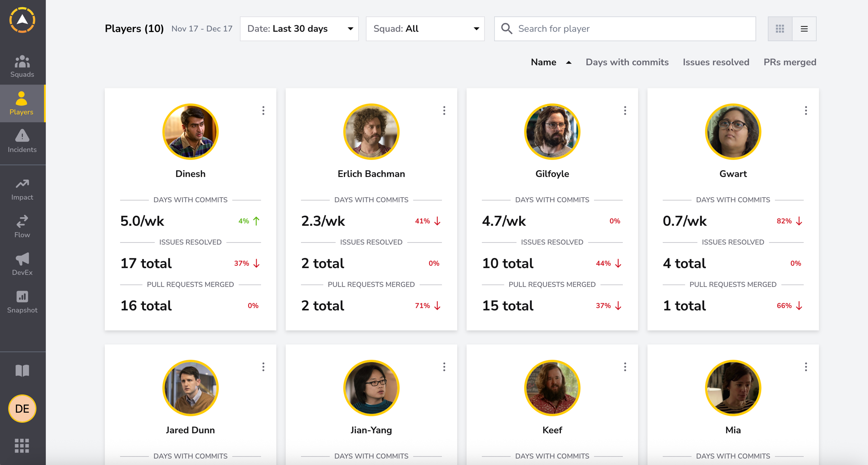
Task: Click Dinesh's 4% up trend indicator
Action: point(249,221)
